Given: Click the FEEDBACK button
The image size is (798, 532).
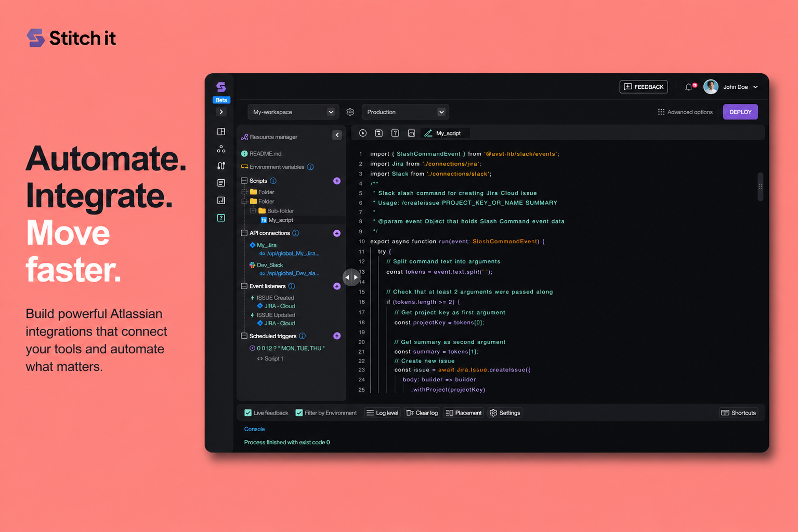Looking at the screenshot, I should (644, 87).
